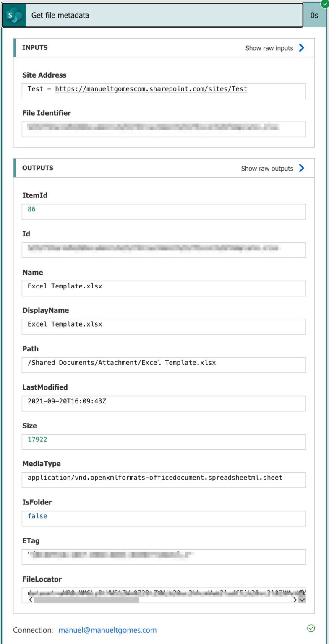
Task: Click the right arrow on the FileLocator scrollbar
Action: pos(295,600)
